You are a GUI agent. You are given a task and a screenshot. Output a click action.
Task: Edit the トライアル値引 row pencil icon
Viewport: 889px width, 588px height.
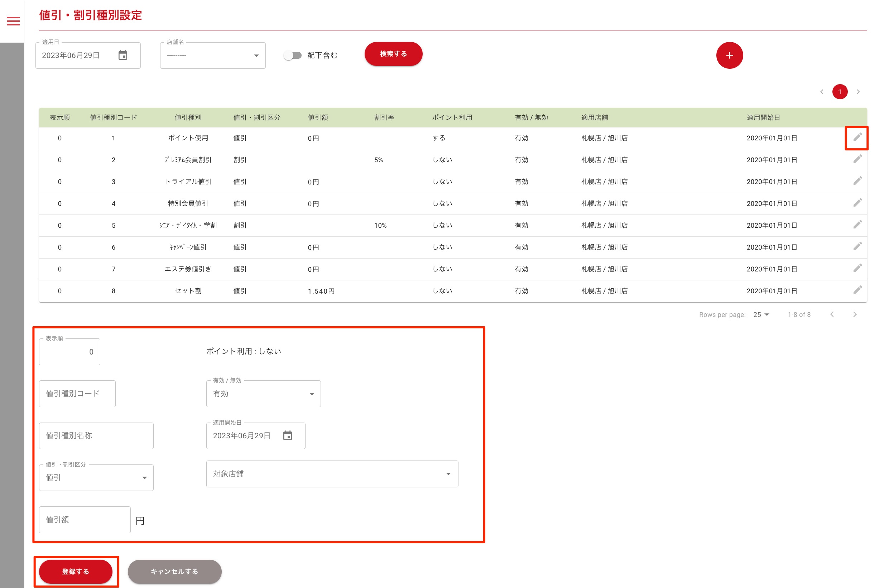pyautogui.click(x=857, y=181)
